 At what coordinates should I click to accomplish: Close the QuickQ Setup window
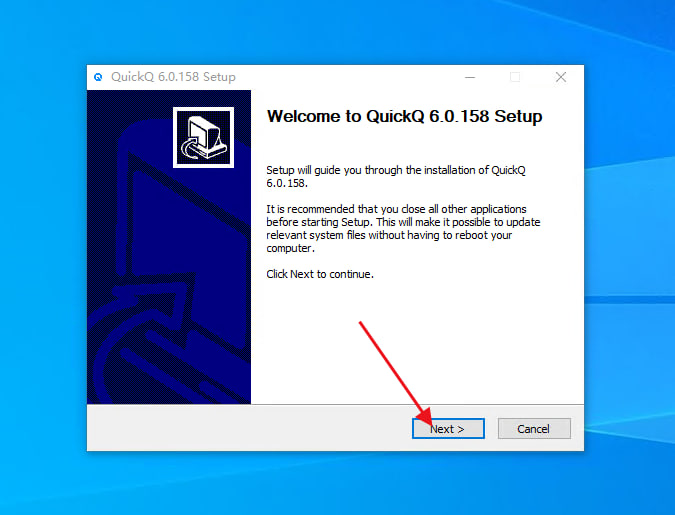click(x=560, y=78)
